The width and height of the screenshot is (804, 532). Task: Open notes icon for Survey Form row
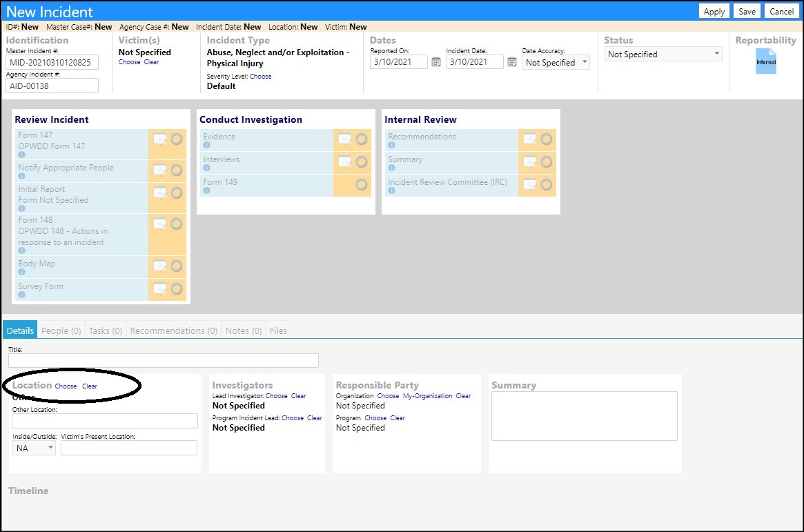[160, 288]
